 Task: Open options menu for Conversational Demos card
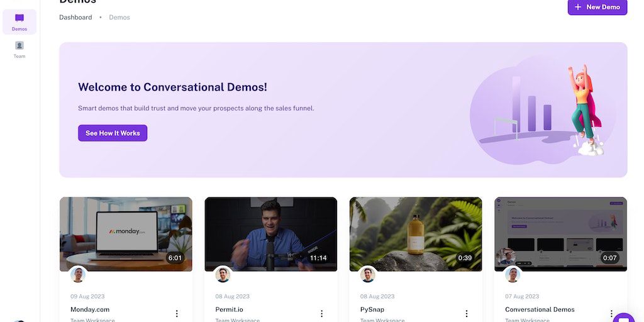point(611,313)
